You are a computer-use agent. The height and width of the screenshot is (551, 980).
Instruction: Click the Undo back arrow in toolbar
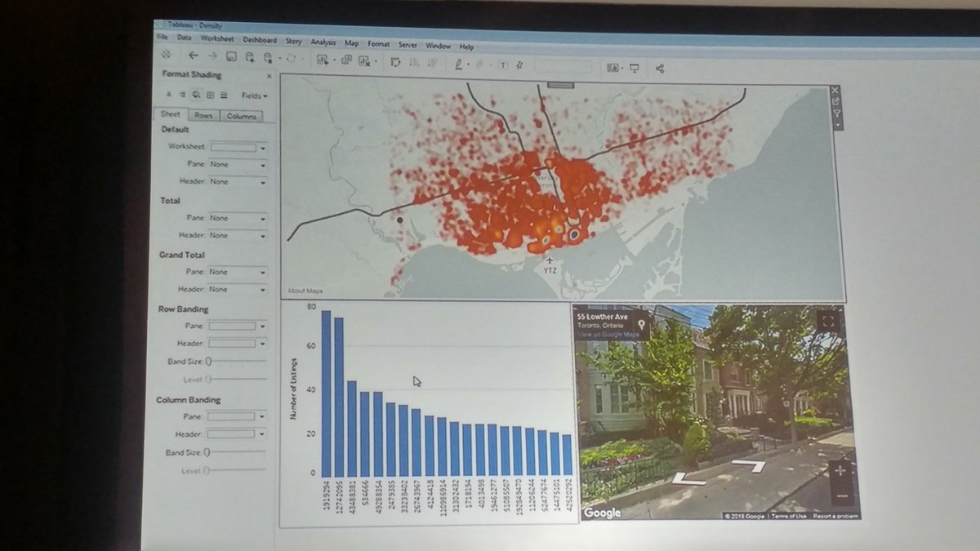click(x=193, y=56)
